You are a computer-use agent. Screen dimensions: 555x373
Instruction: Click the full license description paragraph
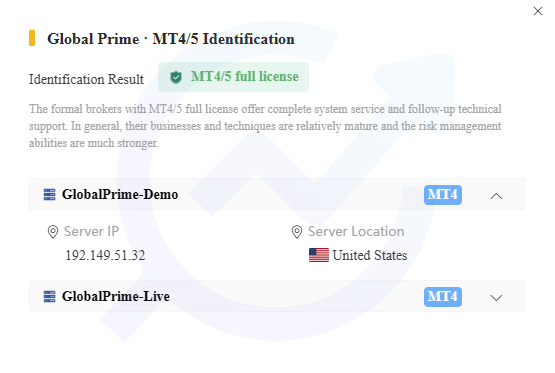(265, 126)
